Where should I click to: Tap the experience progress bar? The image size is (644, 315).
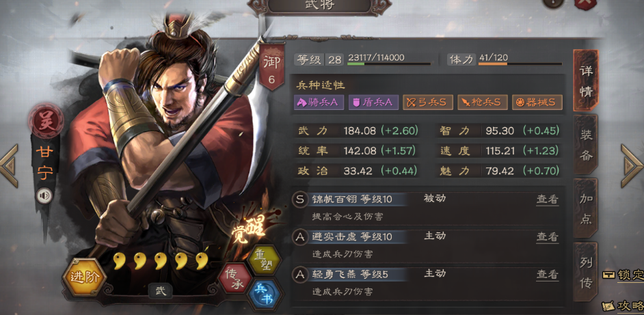coord(389,64)
